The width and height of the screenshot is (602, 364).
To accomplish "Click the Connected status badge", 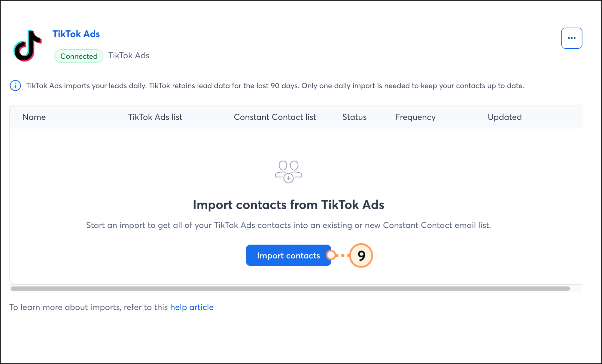I will (78, 56).
